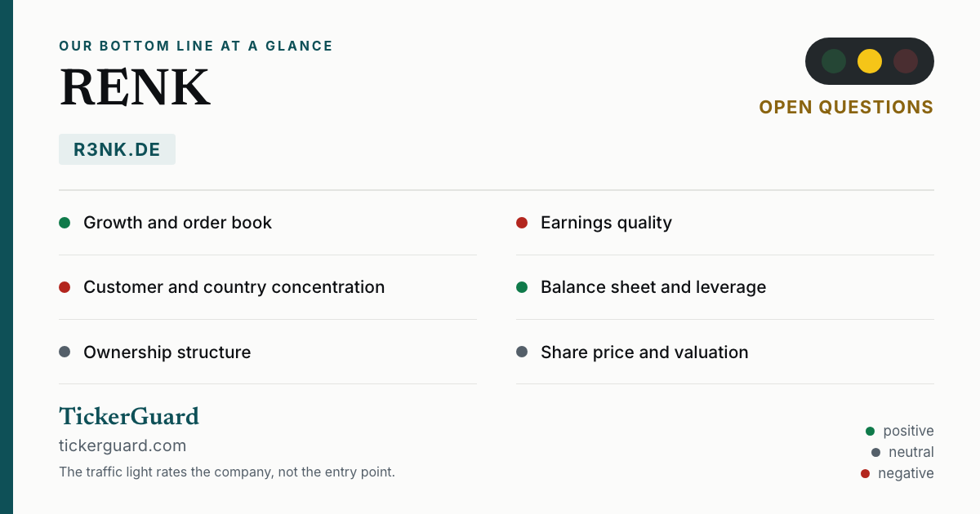Click the gray dot beside Share price and valuation
Screen dimensions: 980x514
pos(522,352)
